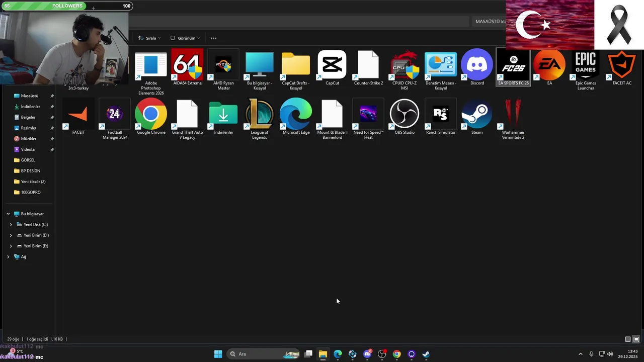The image size is (644, 362).
Task: Select the League of Legends shortcut
Action: click(x=260, y=119)
